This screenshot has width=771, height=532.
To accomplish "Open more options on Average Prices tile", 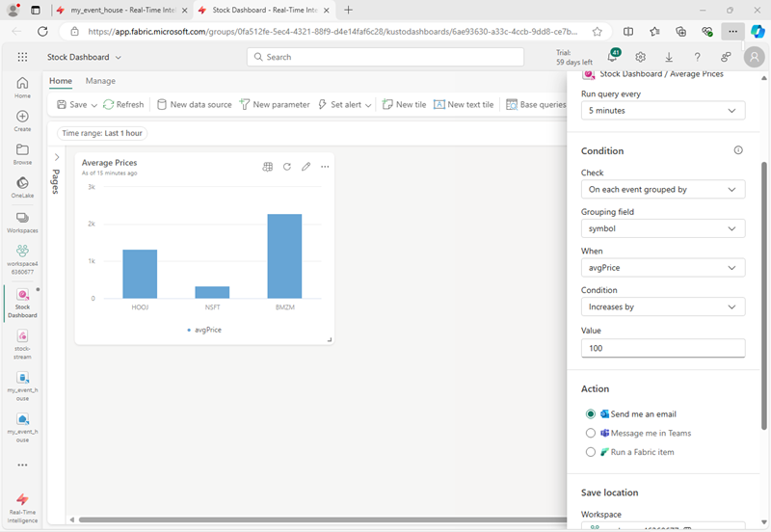I will click(x=325, y=167).
